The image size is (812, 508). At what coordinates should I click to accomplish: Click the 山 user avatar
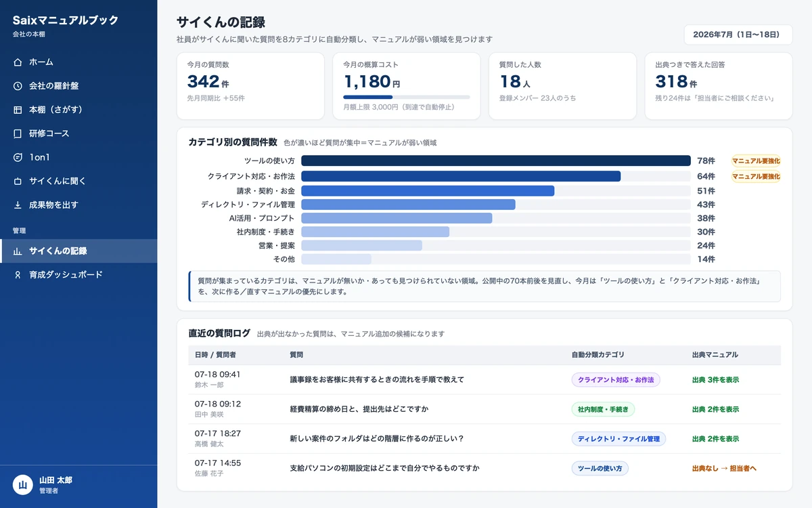point(22,485)
